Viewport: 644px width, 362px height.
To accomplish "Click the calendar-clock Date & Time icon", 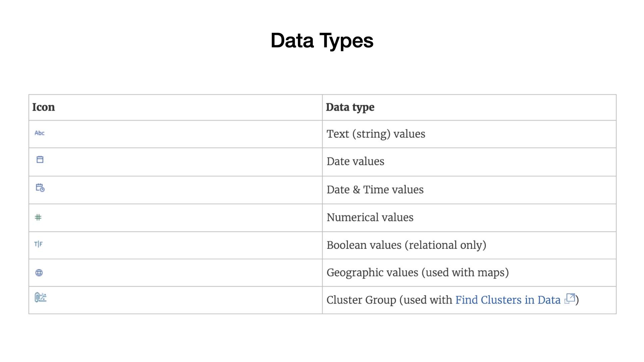I will click(x=40, y=188).
